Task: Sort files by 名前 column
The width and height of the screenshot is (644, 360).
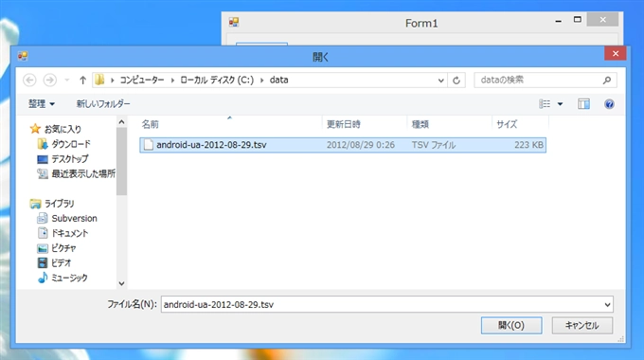Action: pyautogui.click(x=150, y=124)
